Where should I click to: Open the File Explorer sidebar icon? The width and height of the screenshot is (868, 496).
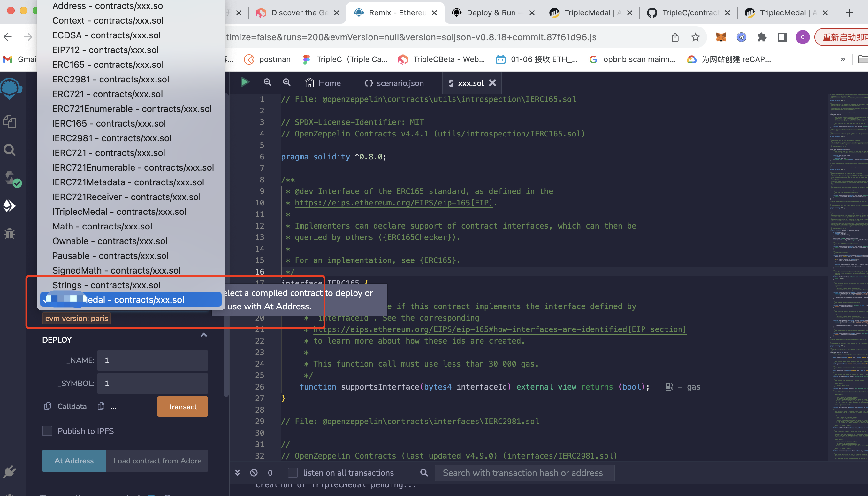(x=10, y=121)
